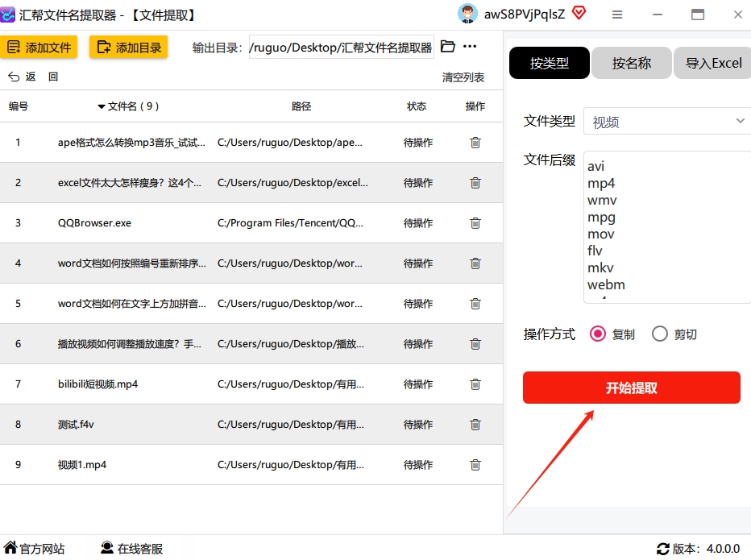Viewport: 751px width, 560px height.
Task: Select file name QQBrowser.exe
Action: (x=94, y=222)
